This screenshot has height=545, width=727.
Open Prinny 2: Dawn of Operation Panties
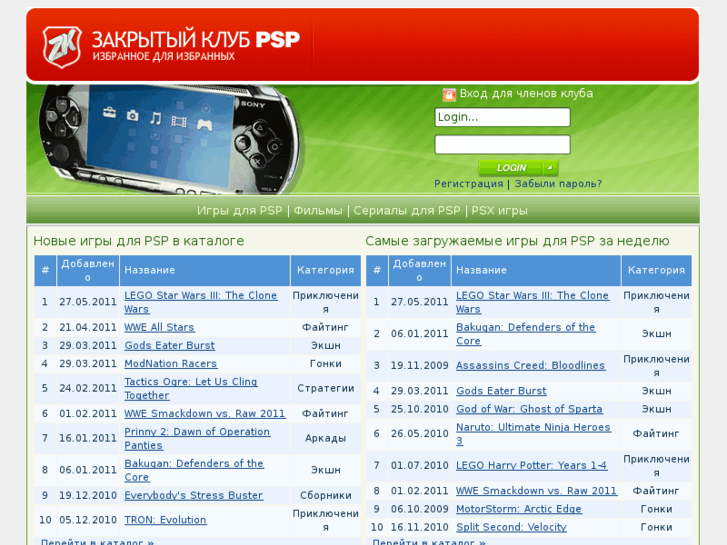coord(197,438)
